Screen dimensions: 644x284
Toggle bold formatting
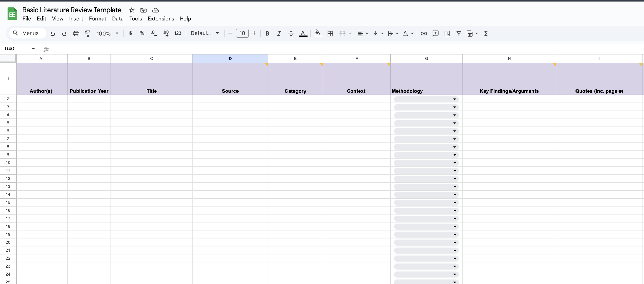tap(267, 33)
